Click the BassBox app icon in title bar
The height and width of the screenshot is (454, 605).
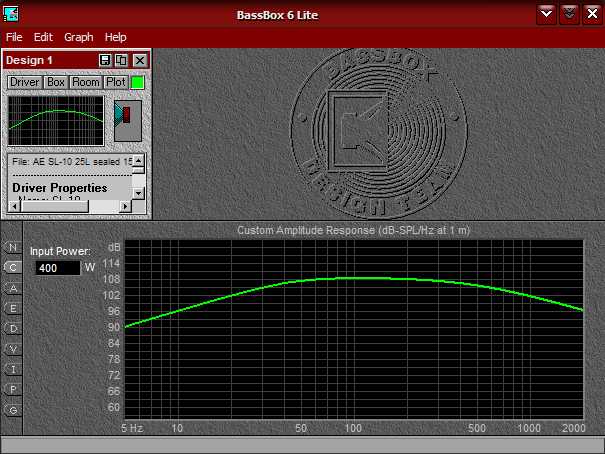10,14
